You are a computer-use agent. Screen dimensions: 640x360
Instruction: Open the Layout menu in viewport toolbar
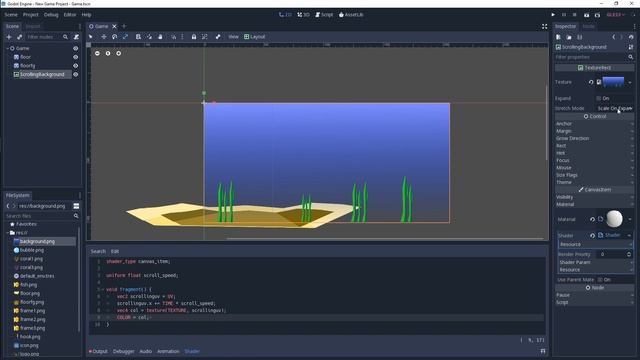click(255, 37)
